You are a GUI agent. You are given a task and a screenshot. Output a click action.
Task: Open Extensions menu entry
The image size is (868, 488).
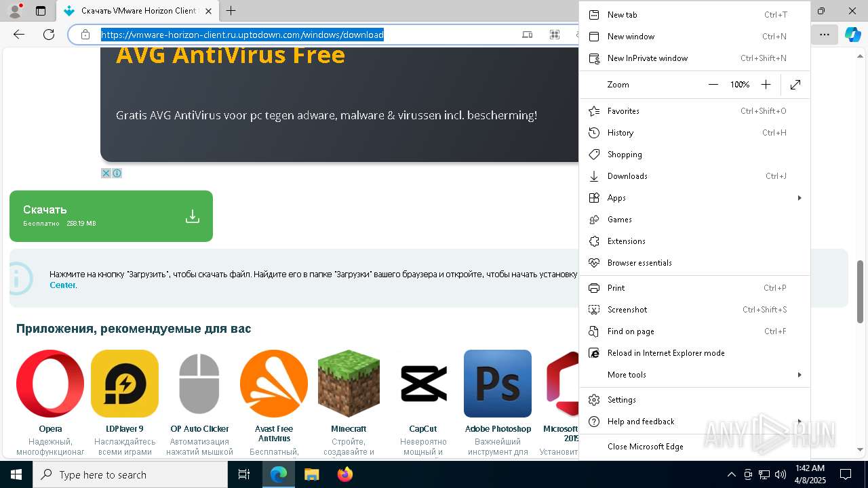pos(694,241)
